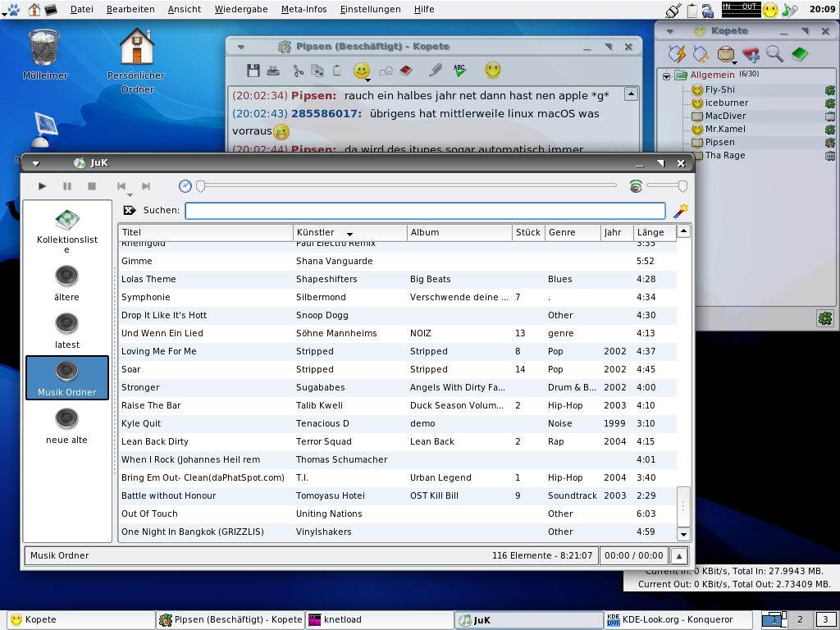Skip to next track in JuK
This screenshot has height=630, width=840.
click(x=146, y=186)
